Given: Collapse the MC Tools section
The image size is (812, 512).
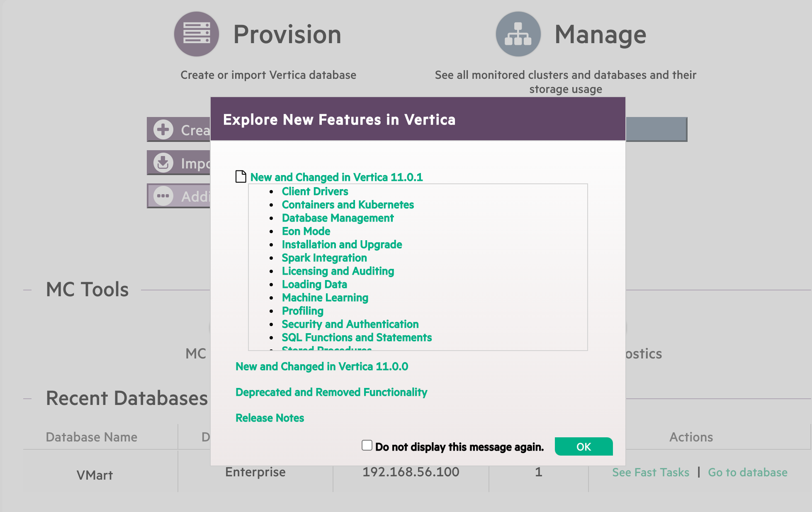Looking at the screenshot, I should click(x=27, y=290).
